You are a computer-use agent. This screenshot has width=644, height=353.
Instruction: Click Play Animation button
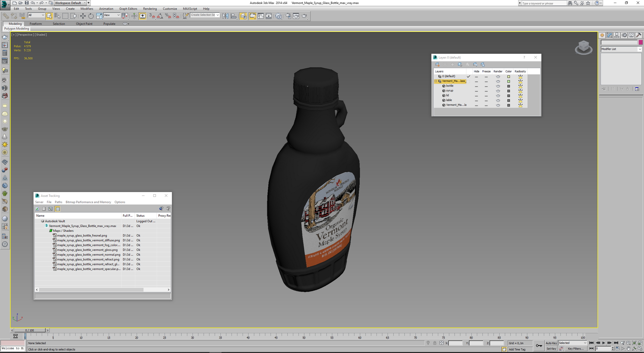pos(604,343)
